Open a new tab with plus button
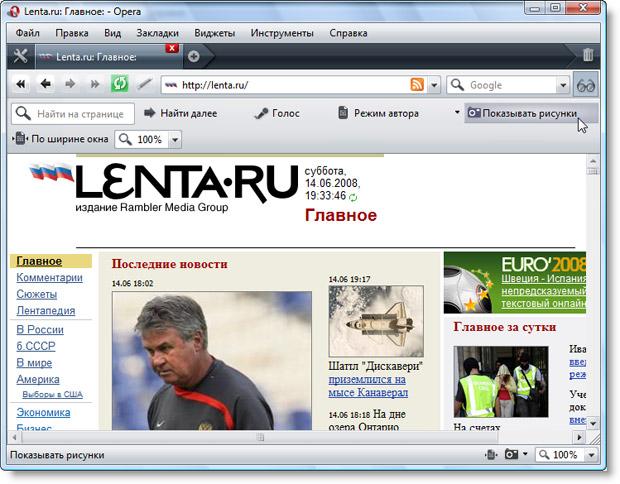 click(x=193, y=57)
